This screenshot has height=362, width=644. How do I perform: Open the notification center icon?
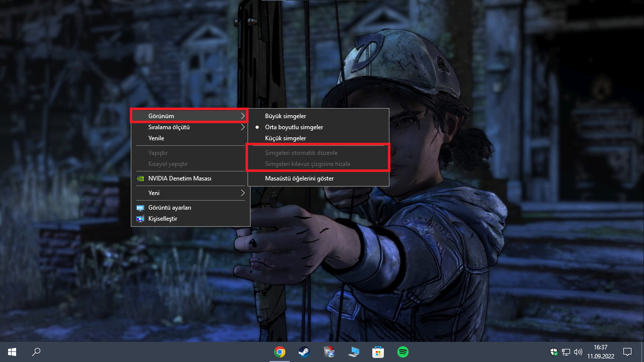[x=627, y=352]
